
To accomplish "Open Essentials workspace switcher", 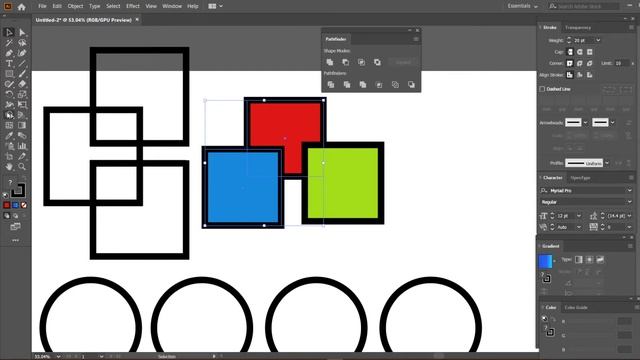I will point(523,6).
